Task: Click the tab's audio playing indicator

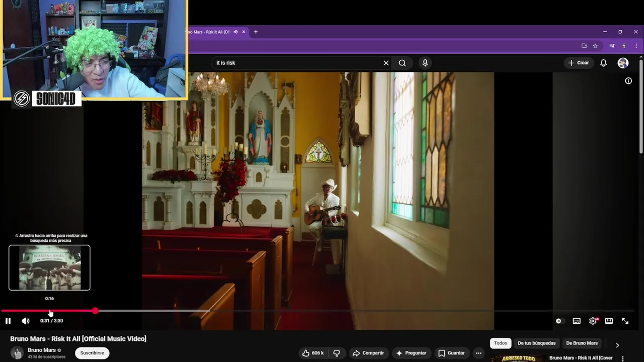Action: click(x=235, y=32)
